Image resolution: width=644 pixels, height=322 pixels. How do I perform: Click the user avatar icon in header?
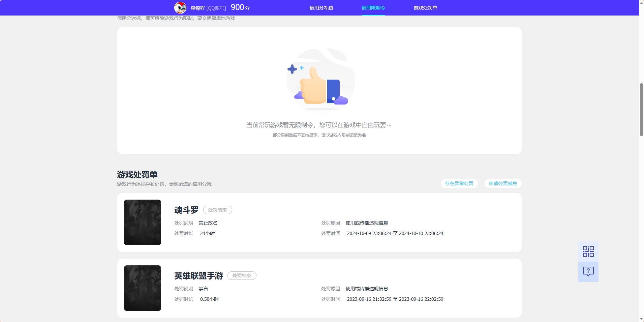180,7
